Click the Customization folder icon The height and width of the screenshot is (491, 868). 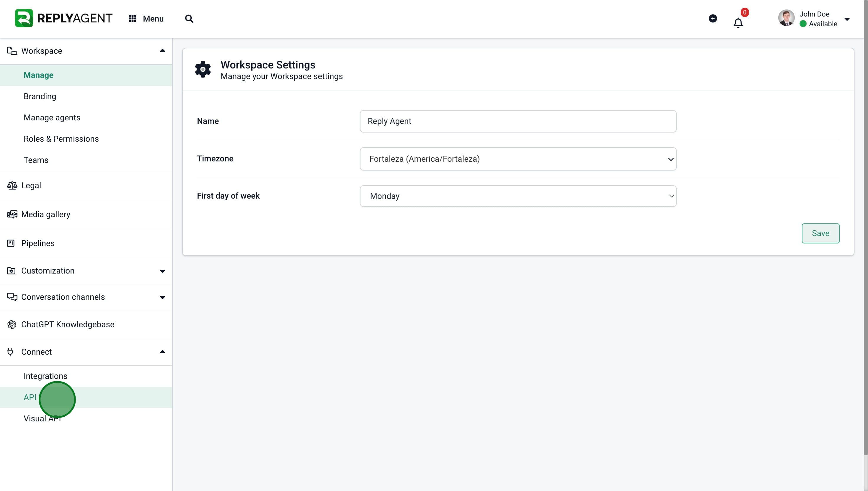pyautogui.click(x=11, y=271)
